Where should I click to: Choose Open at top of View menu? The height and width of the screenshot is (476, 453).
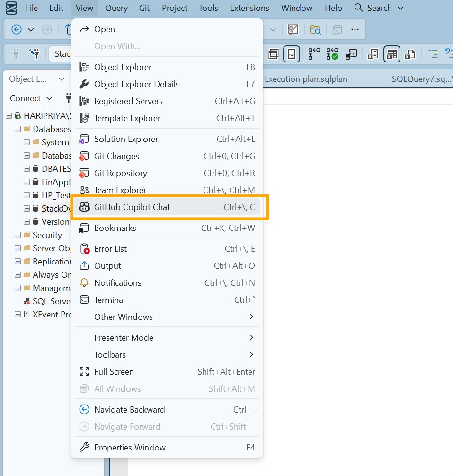pyautogui.click(x=167, y=29)
